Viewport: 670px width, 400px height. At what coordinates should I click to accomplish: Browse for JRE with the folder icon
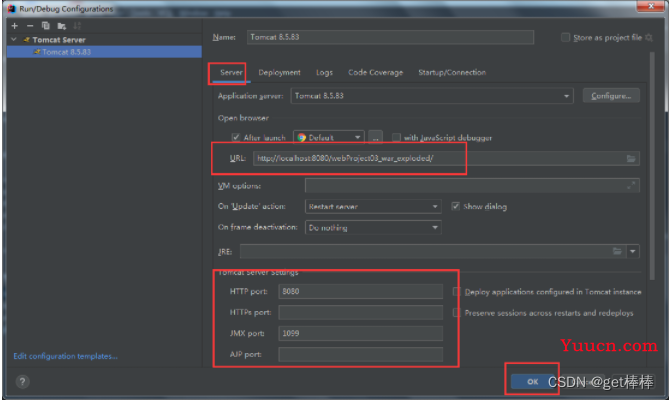(617, 251)
